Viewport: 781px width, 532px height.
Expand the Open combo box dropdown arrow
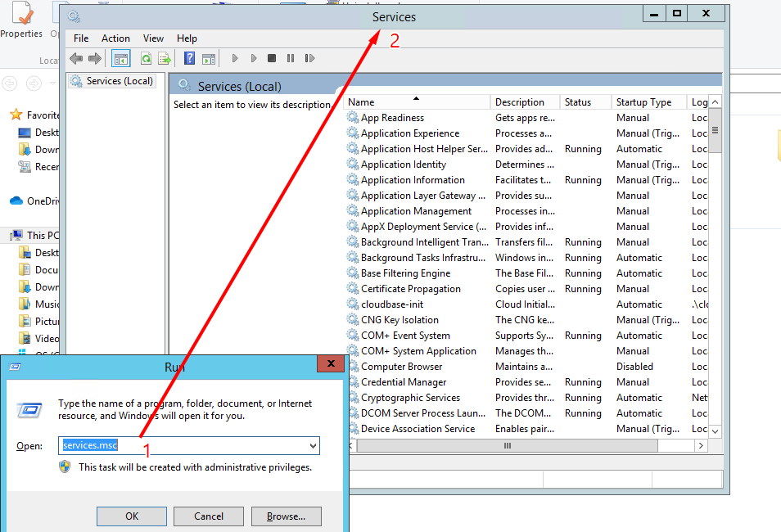313,446
